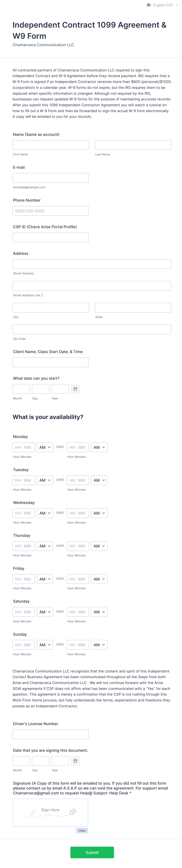The height and width of the screenshot is (868, 182).
Task: Focus the First Name field
Action: pyautogui.click(x=51, y=145)
